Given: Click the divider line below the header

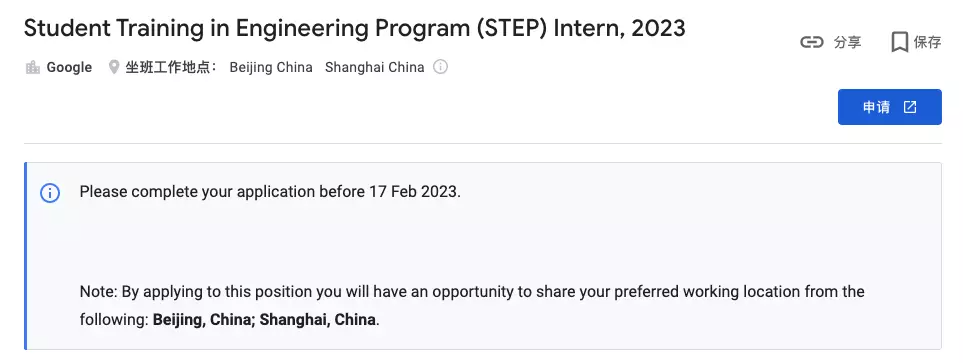Looking at the screenshot, I should point(483,144).
